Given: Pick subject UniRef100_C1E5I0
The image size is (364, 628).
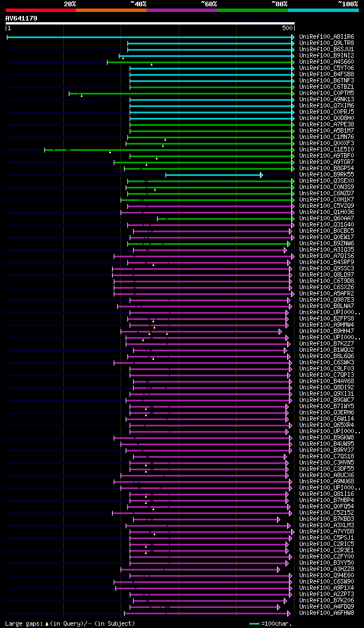Looking at the screenshot, I should pyautogui.click(x=326, y=149).
